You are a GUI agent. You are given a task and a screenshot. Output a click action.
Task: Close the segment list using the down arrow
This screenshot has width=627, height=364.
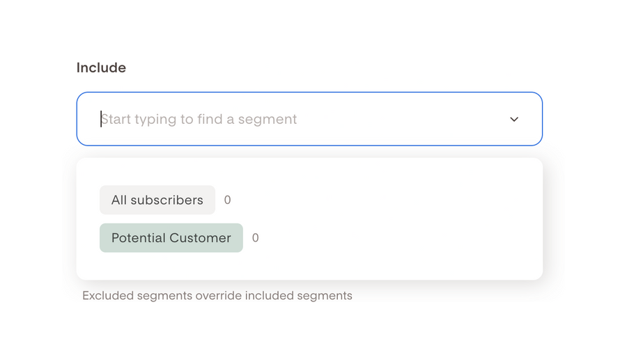514,119
